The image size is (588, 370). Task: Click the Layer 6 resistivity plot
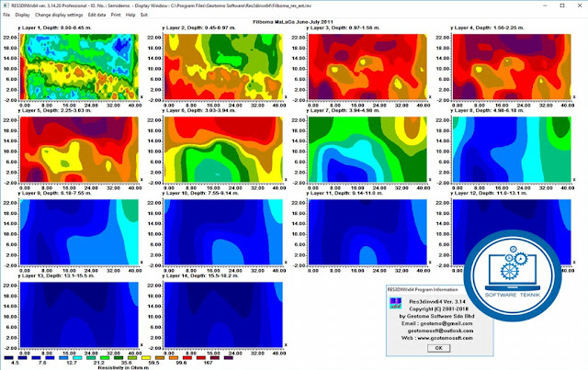point(223,150)
